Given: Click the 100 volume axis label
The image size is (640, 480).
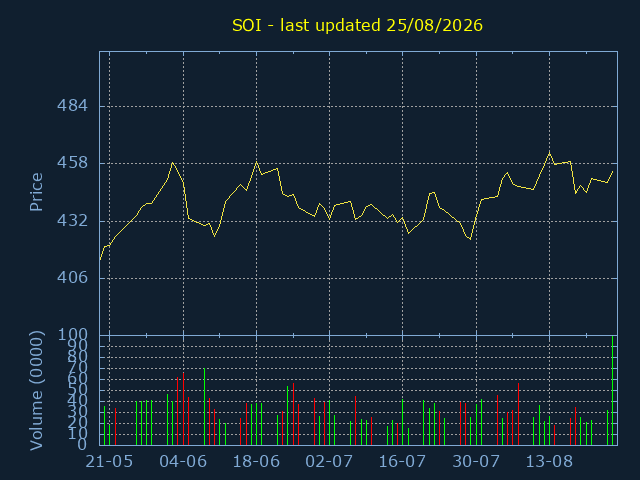Looking at the screenshot, I should tap(72, 335).
